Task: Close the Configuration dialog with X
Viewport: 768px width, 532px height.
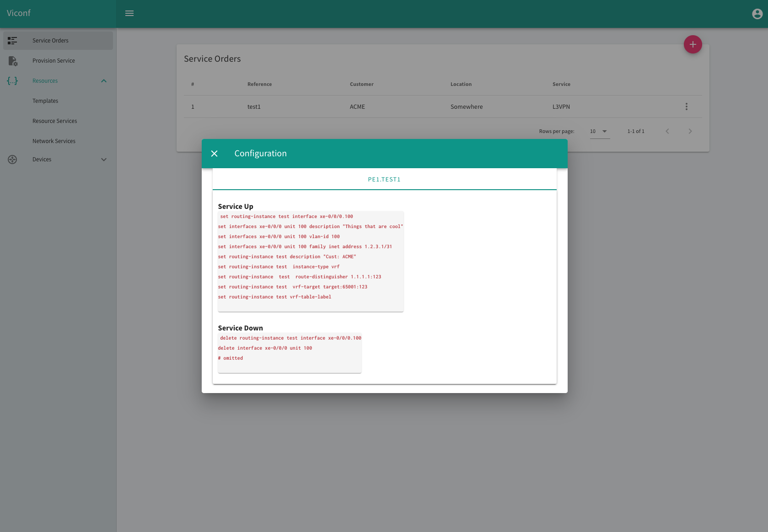Action: point(214,154)
